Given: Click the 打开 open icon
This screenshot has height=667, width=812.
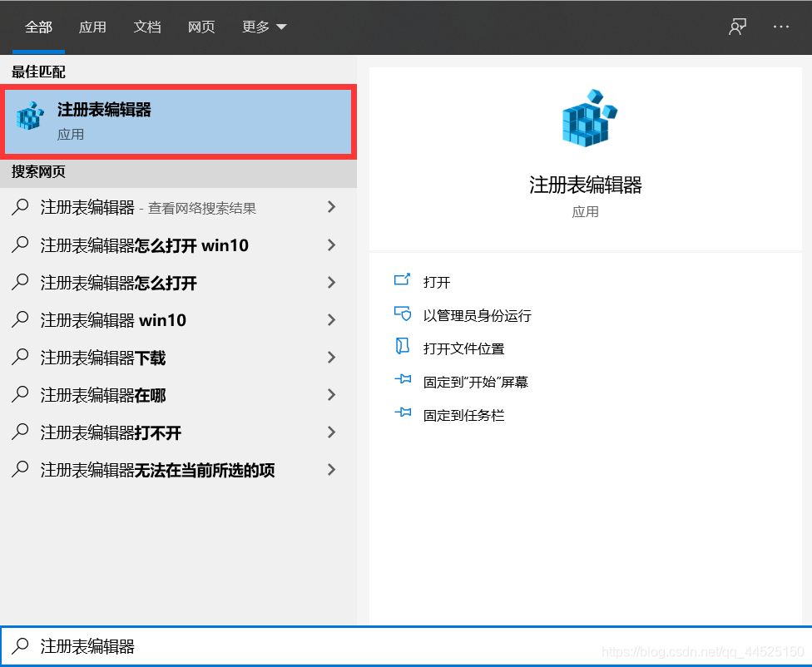Looking at the screenshot, I should [x=402, y=280].
